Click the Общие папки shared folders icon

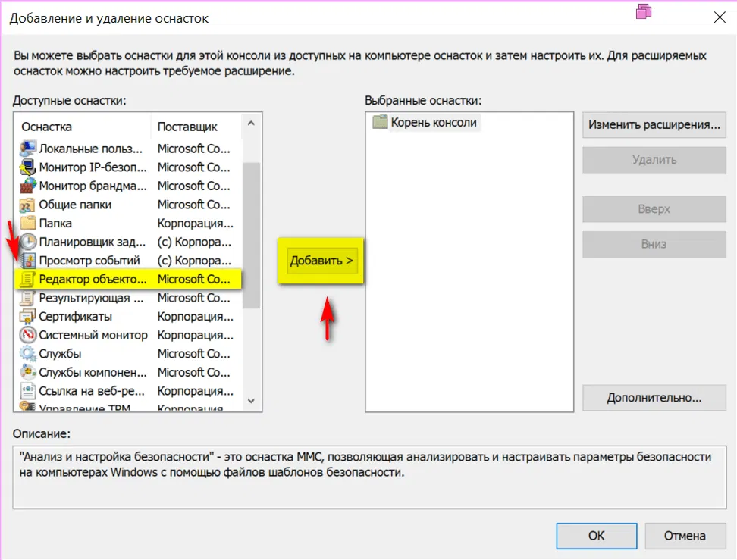28,205
